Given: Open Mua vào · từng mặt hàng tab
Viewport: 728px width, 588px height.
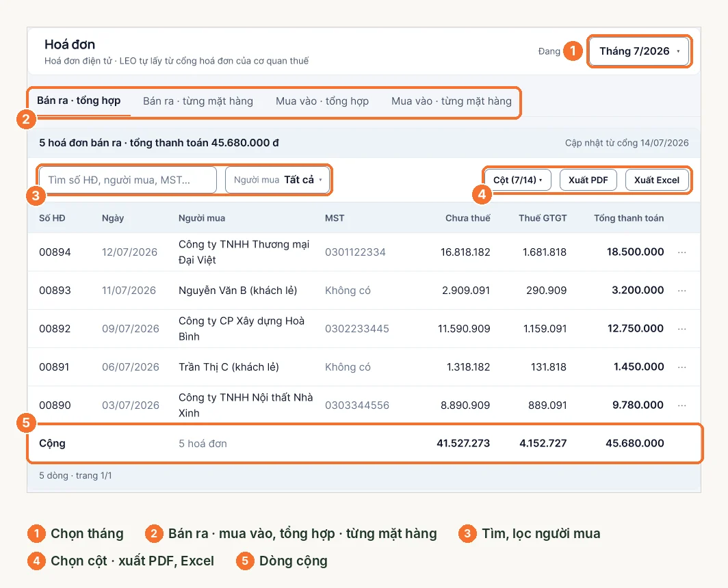Looking at the screenshot, I should click(x=452, y=101).
